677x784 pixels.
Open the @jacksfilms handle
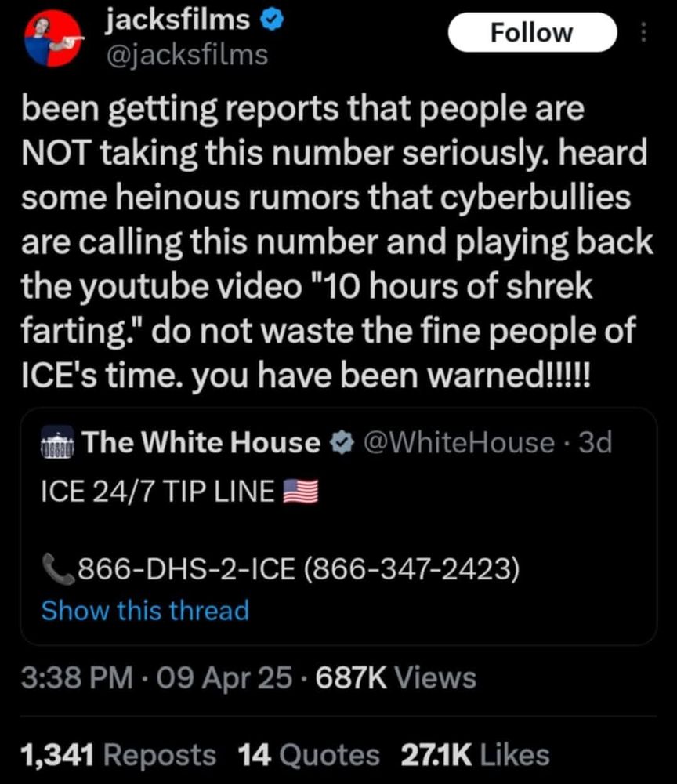click(186, 55)
